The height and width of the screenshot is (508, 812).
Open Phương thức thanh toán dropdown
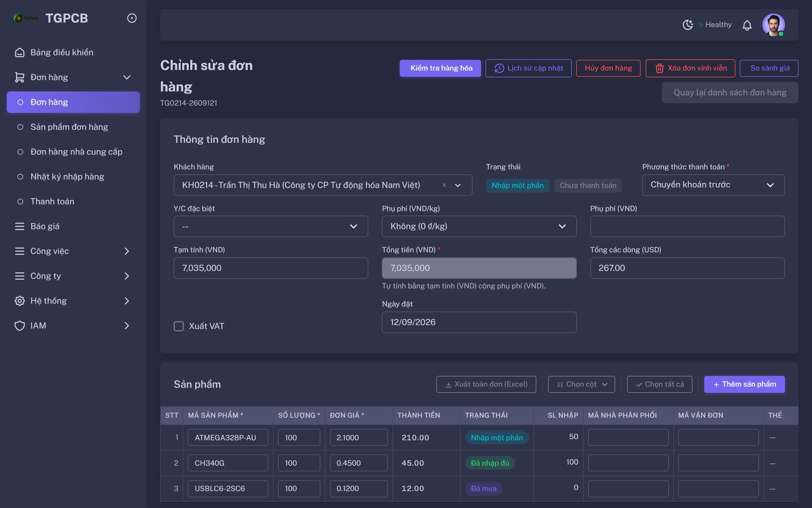coord(713,185)
